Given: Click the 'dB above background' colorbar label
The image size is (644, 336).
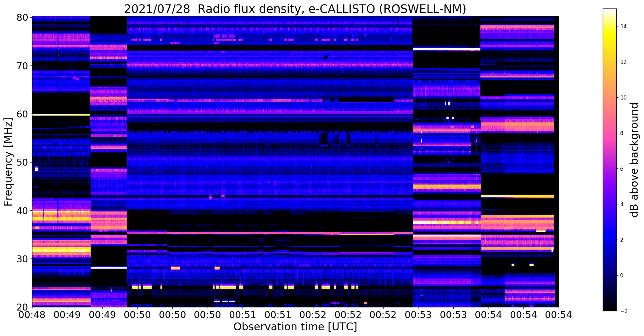Looking at the screenshot, I should (635, 160).
